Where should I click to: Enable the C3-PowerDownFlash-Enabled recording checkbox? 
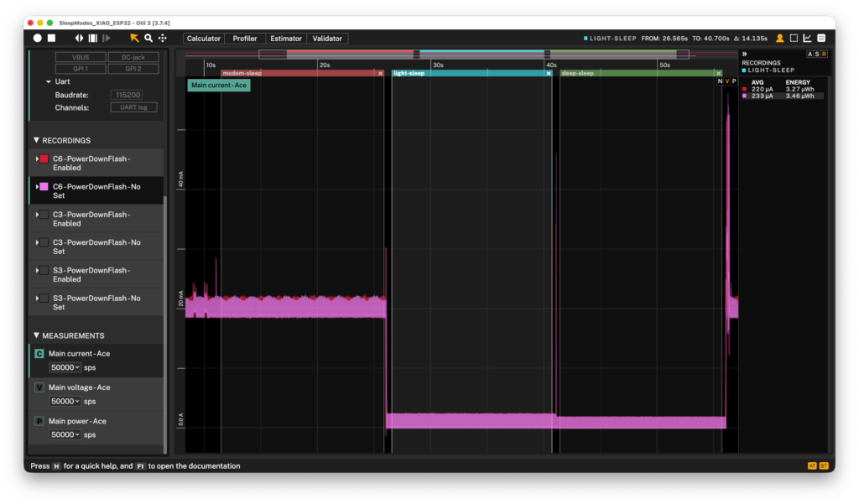coord(44,215)
